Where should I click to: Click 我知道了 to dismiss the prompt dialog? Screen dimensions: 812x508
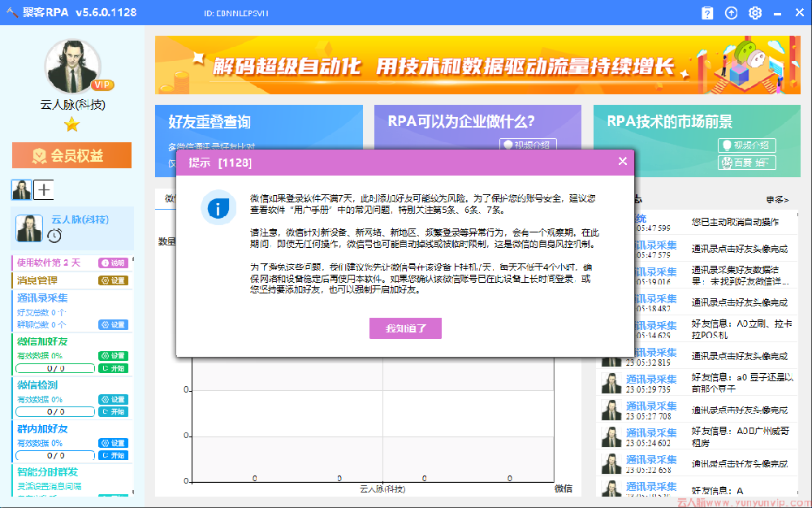tap(405, 328)
